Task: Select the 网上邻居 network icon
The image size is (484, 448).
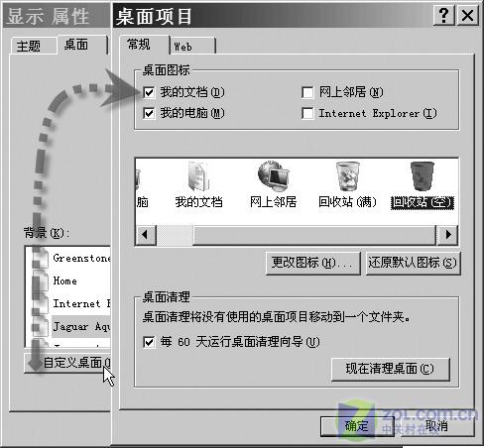Action: tap(273, 176)
